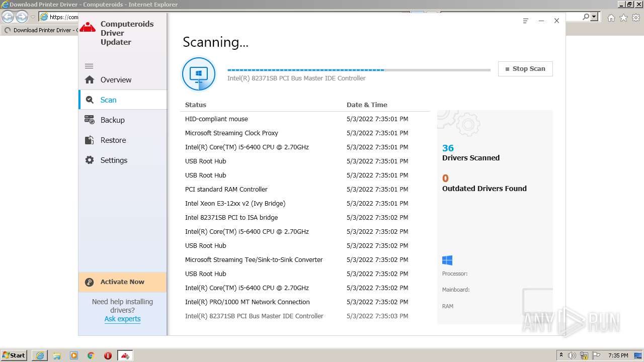Click the scanning monitor icon
644x362 pixels.
pos(199,74)
